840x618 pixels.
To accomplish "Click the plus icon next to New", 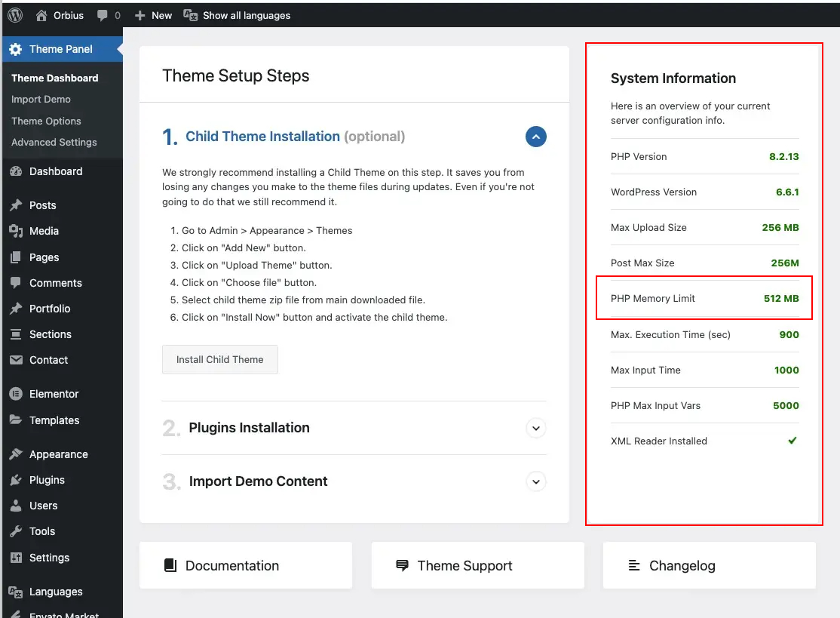I will (139, 16).
